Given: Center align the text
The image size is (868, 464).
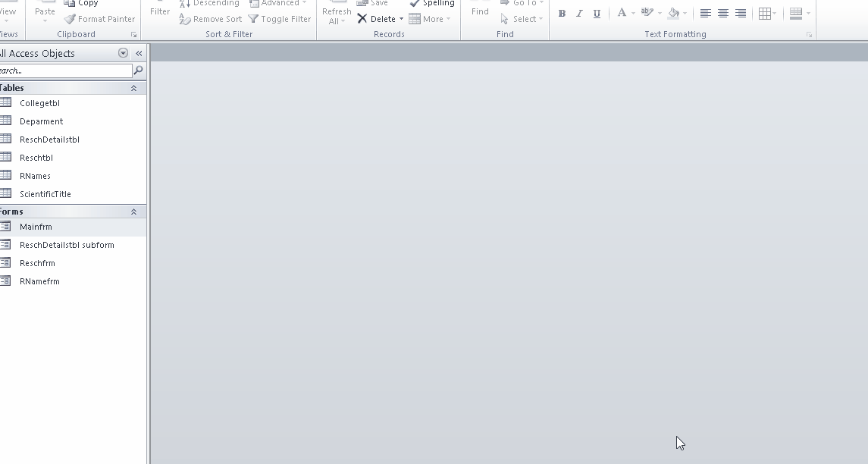Looking at the screenshot, I should (722, 14).
